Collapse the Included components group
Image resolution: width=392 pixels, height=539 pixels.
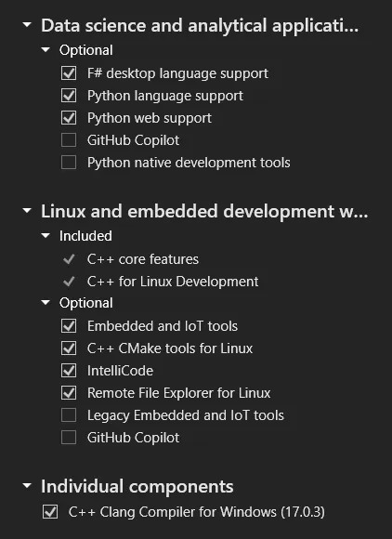(x=46, y=236)
